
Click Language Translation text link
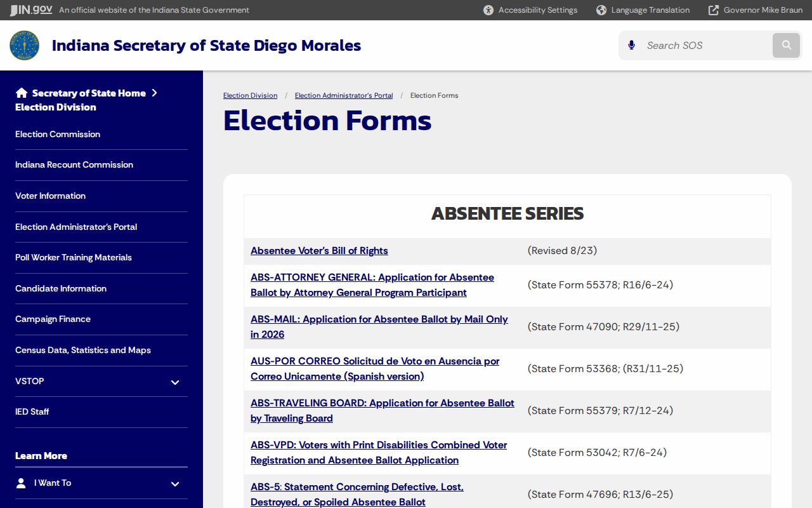[650, 10]
